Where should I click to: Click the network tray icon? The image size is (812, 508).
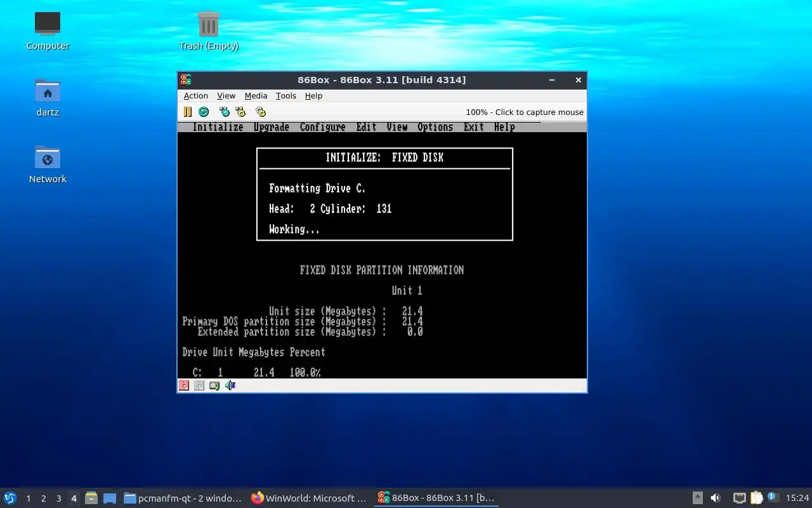pos(739,498)
